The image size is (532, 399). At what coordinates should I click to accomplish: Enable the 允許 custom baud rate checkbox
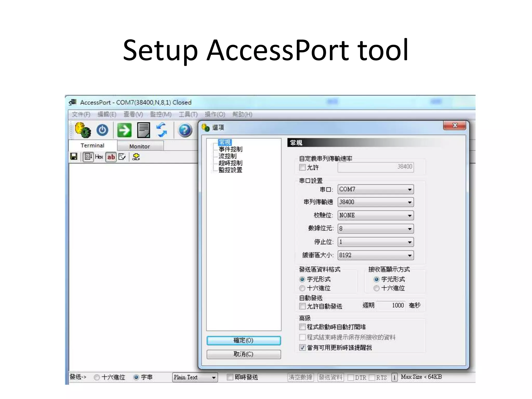click(302, 167)
